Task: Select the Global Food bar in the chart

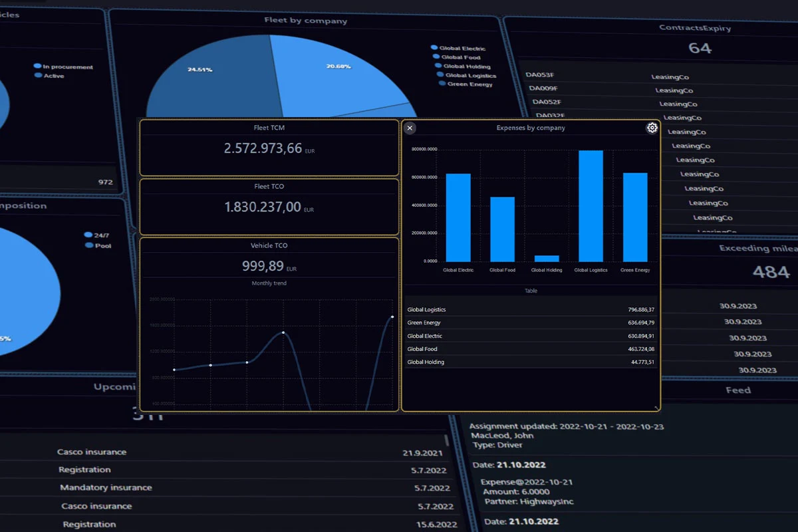Action: click(502, 229)
